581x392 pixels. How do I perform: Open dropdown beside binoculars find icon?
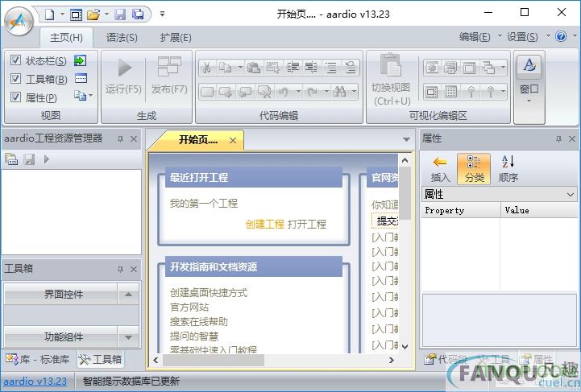click(354, 91)
